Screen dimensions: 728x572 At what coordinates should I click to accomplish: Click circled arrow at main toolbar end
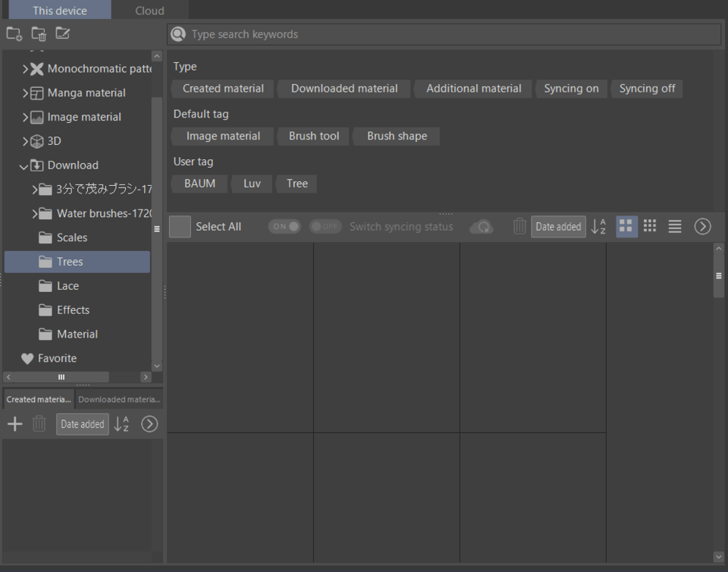[x=702, y=227]
